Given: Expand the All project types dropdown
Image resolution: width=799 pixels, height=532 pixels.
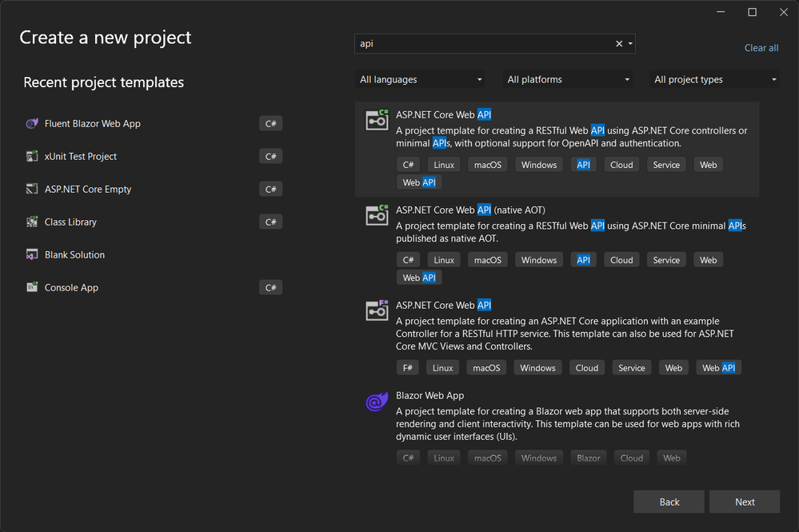Looking at the screenshot, I should [714, 79].
